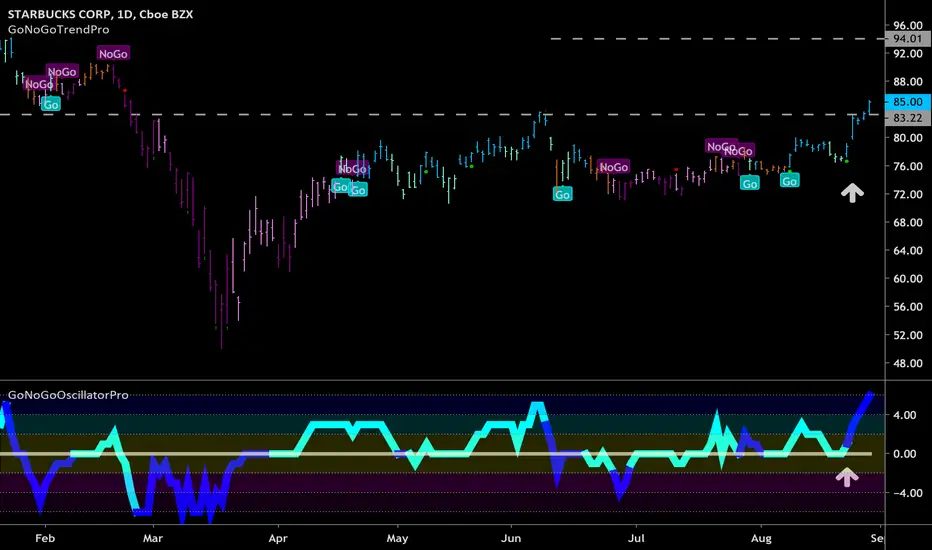This screenshot has height=550, width=932.
Task: Click the Apr label on time axis
Action: pyautogui.click(x=278, y=538)
